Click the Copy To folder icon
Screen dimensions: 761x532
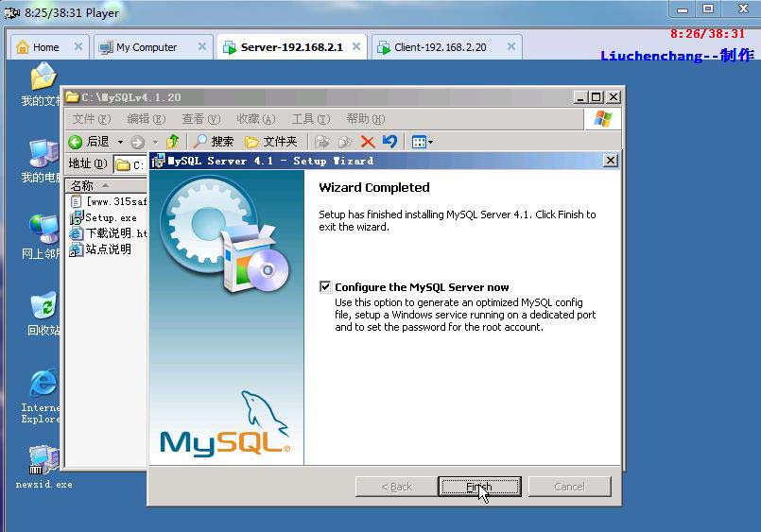click(x=345, y=142)
